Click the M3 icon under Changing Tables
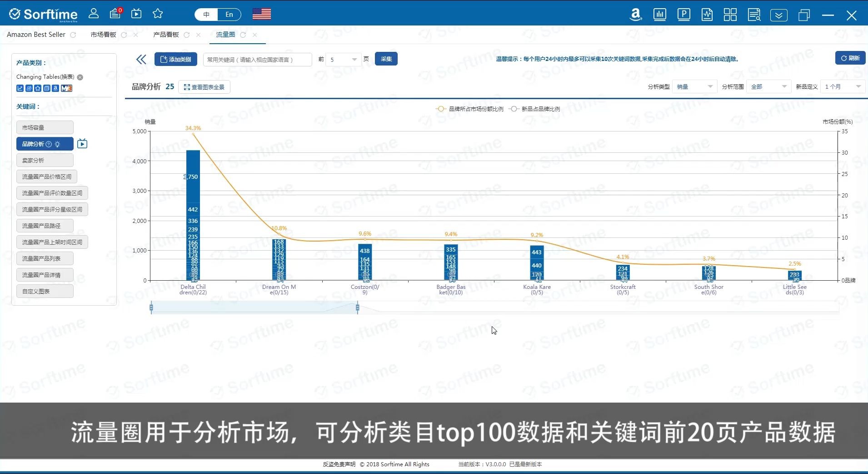The height and width of the screenshot is (474, 868). [x=66, y=88]
